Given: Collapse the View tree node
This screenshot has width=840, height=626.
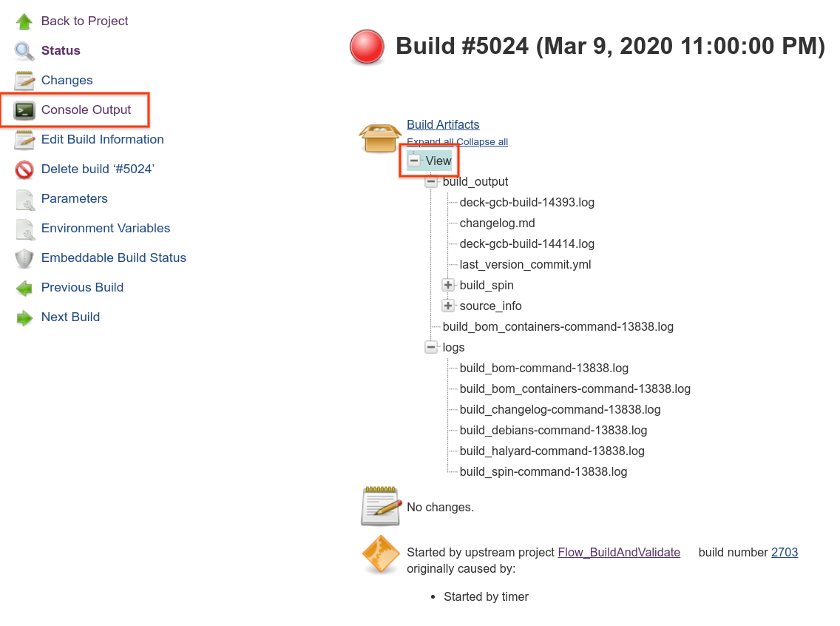Looking at the screenshot, I should (413, 161).
